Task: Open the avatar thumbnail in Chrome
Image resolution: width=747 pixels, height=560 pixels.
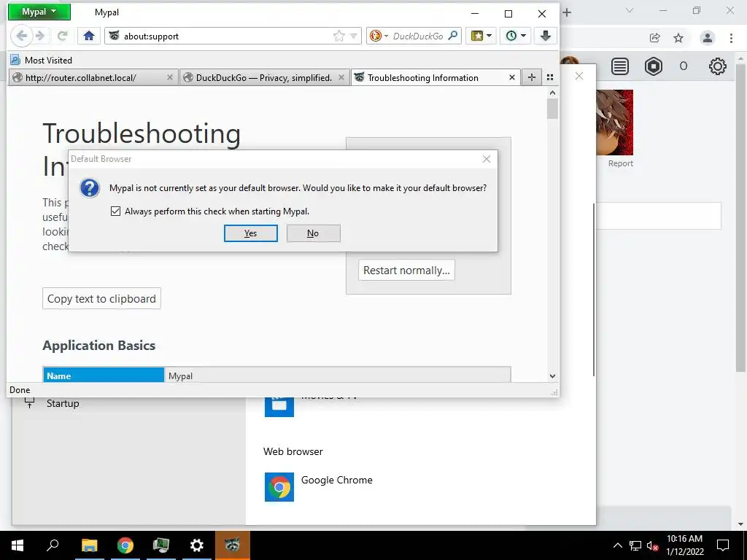Action: tap(614, 122)
